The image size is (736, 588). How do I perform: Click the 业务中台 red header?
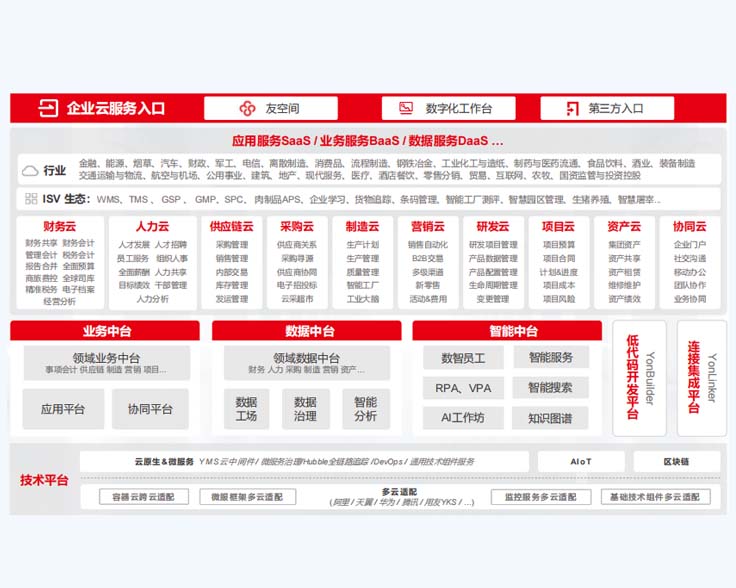pyautogui.click(x=105, y=331)
